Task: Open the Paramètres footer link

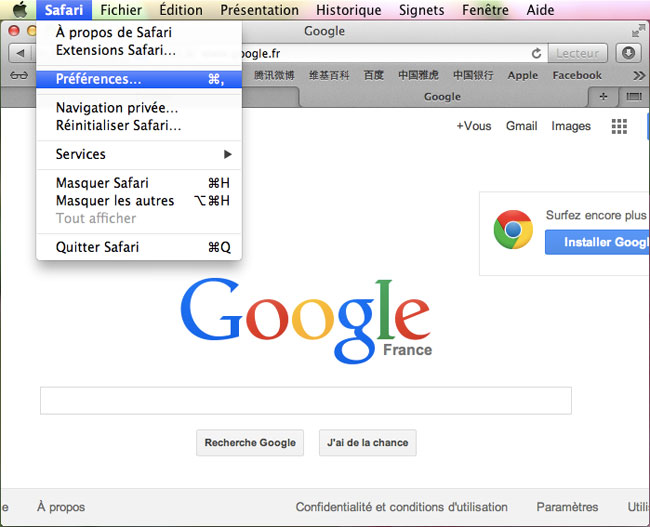Action: pyautogui.click(x=567, y=507)
